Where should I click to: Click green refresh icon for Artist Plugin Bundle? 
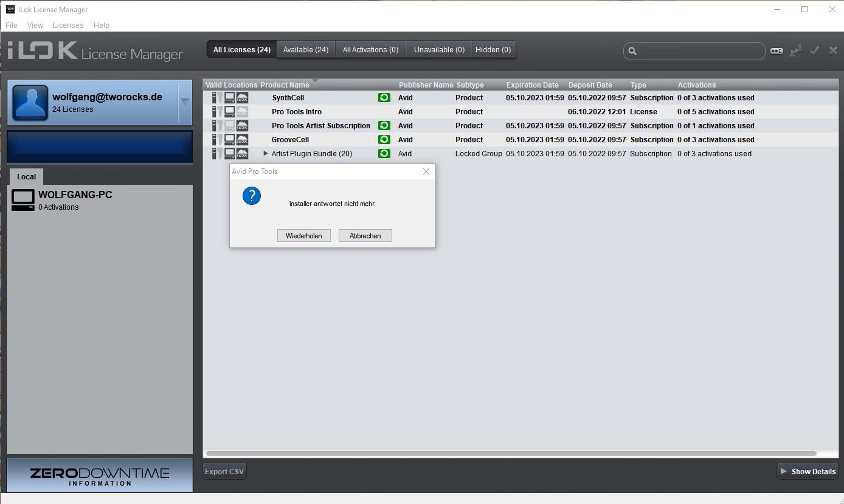coord(384,153)
